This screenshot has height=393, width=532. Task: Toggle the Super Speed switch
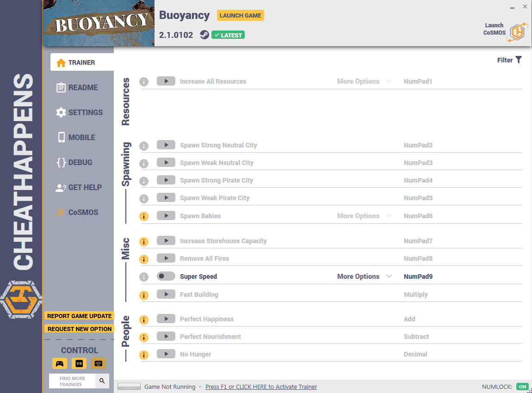(x=166, y=276)
